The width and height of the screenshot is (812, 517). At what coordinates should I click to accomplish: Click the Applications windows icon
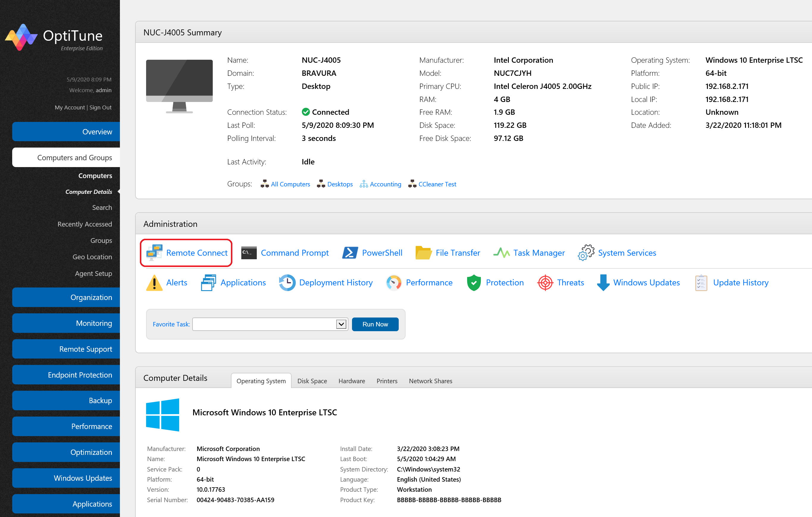[x=208, y=283]
